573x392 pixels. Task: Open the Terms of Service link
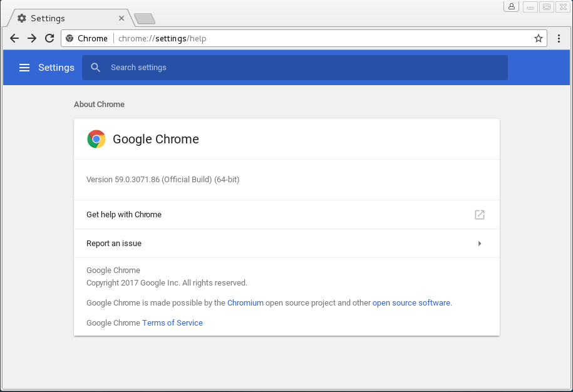point(172,323)
